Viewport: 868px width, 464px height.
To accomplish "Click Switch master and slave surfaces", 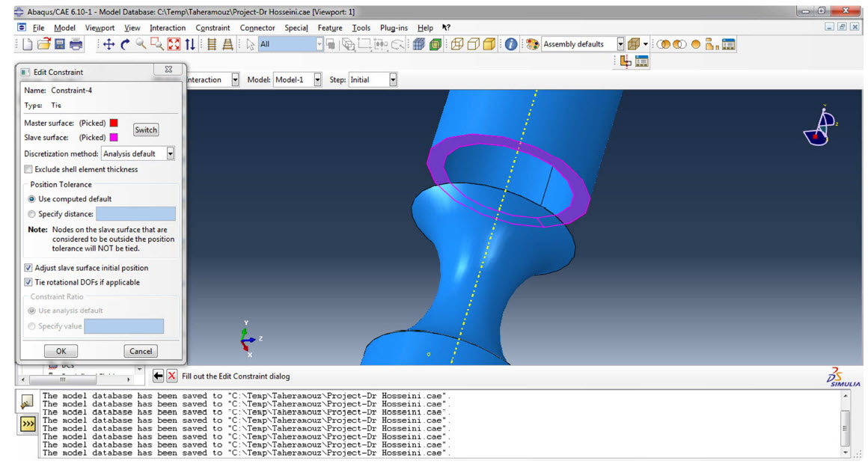I will click(146, 130).
